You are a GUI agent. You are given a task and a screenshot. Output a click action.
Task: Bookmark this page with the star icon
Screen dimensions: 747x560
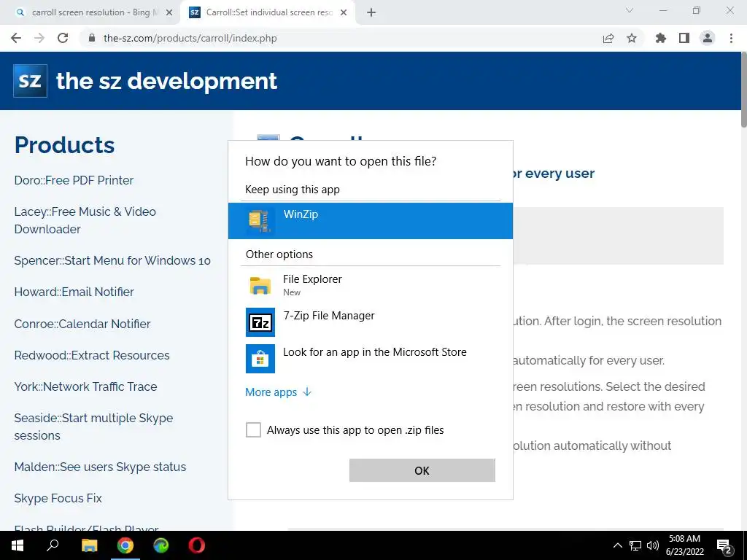[632, 38]
